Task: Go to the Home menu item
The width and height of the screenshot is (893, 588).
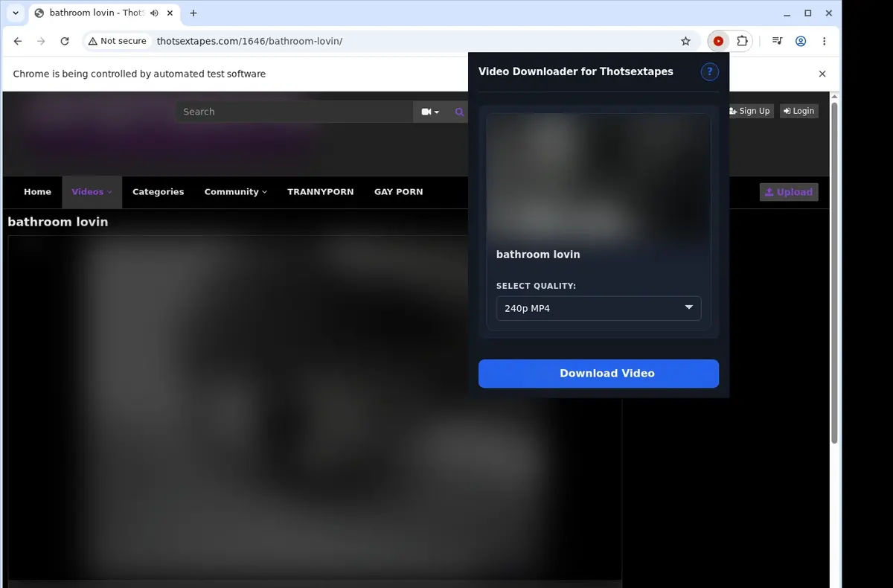Action: (37, 192)
